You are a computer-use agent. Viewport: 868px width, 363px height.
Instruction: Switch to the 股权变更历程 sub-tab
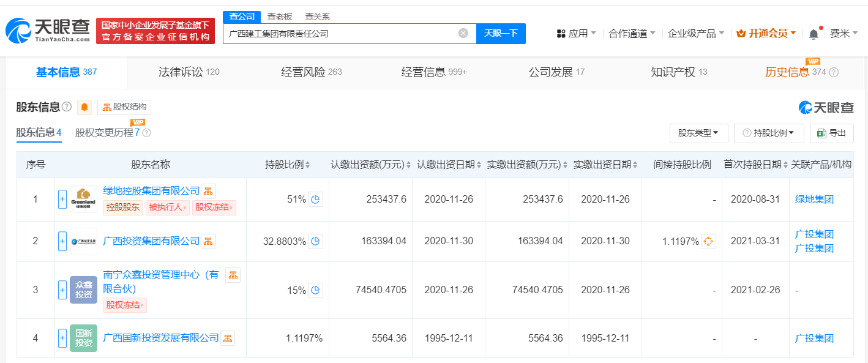coord(107,132)
